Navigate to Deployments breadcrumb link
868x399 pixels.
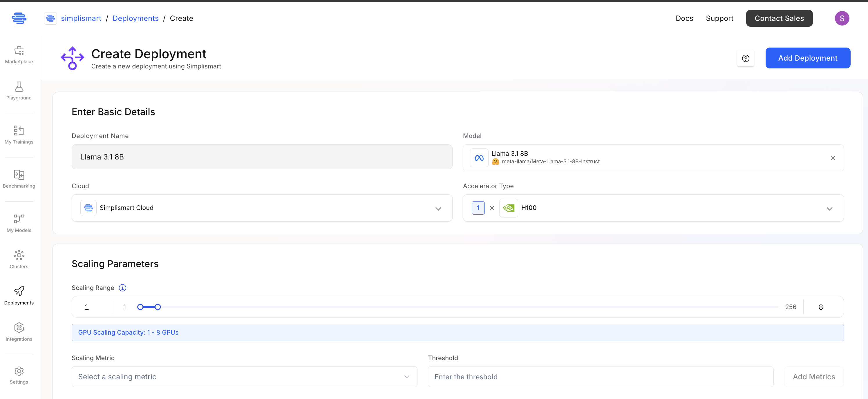coord(135,18)
